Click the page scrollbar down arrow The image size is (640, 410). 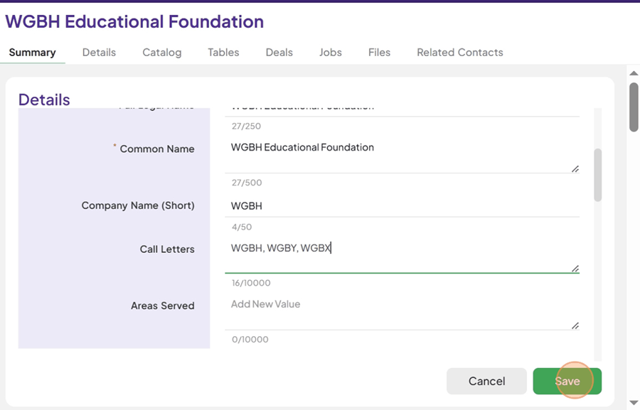point(633,403)
